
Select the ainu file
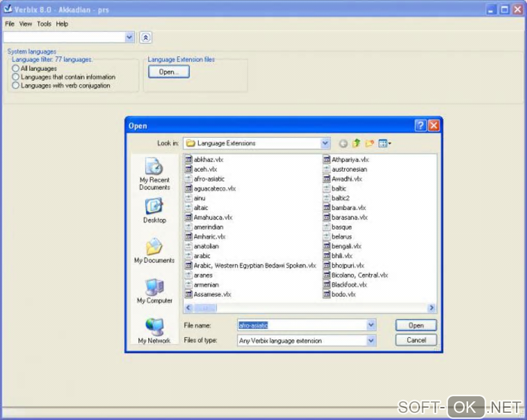[195, 198]
